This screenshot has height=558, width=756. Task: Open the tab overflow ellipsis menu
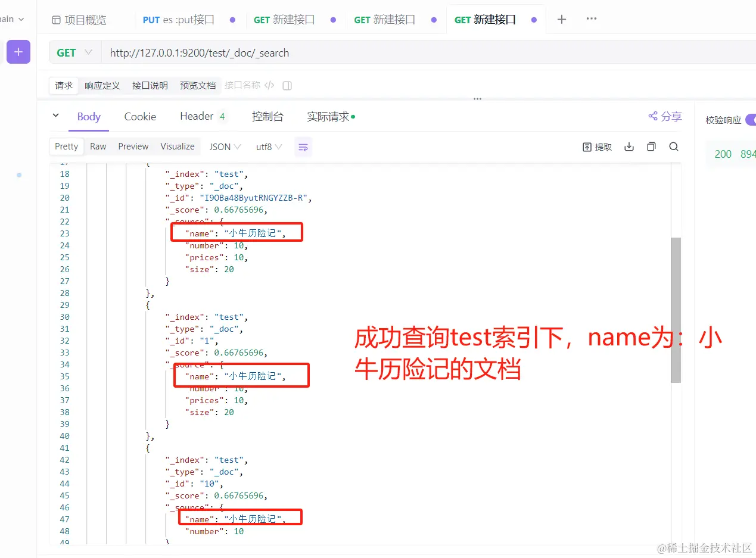592,19
